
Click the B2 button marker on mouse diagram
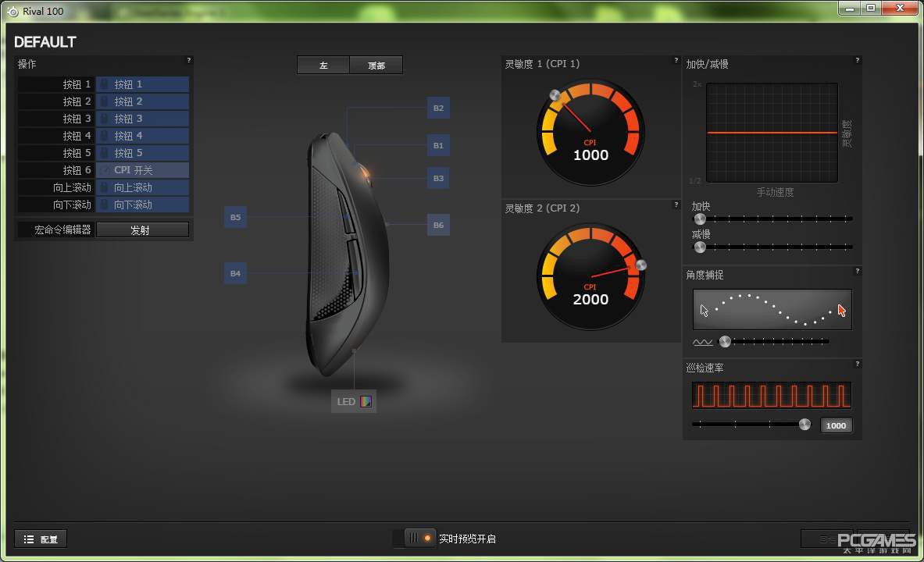438,108
